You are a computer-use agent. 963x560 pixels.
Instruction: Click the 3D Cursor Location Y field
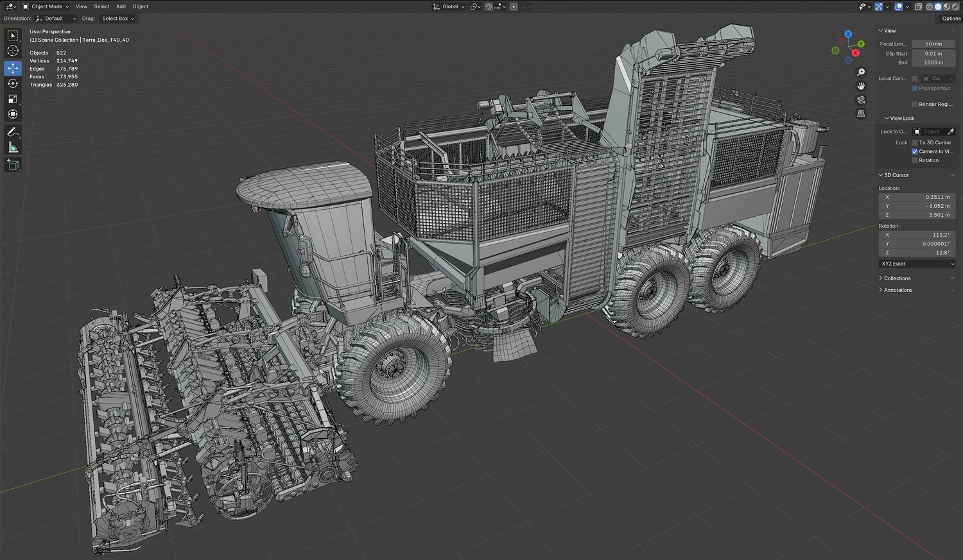pyautogui.click(x=917, y=206)
